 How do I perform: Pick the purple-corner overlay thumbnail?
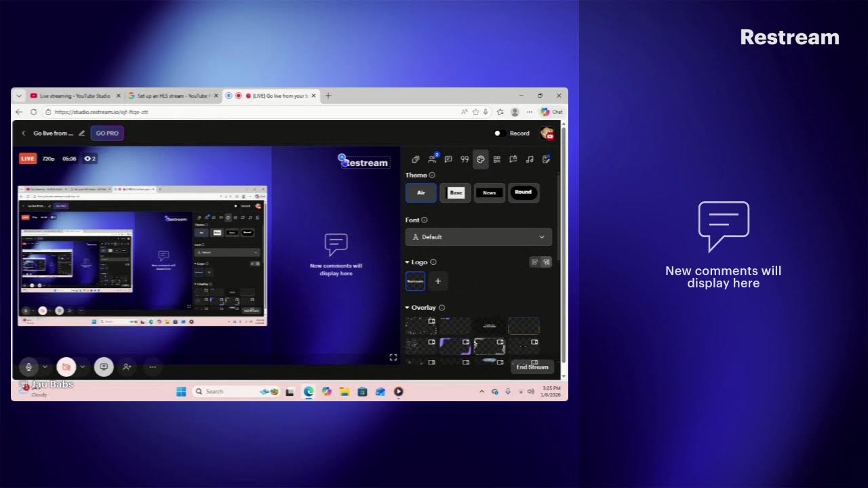tap(455, 346)
